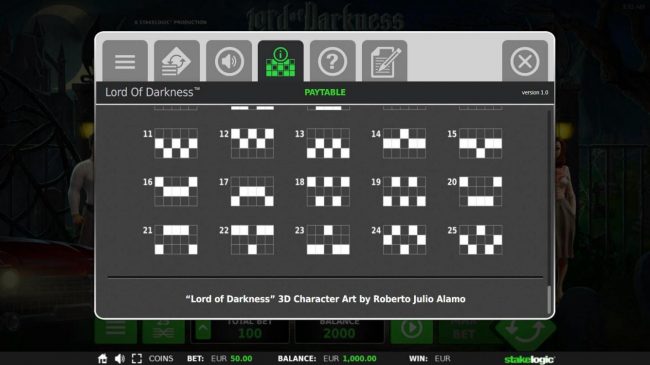Click payline 21 diagram
The width and height of the screenshot is (650, 365).
pyautogui.click(x=176, y=240)
